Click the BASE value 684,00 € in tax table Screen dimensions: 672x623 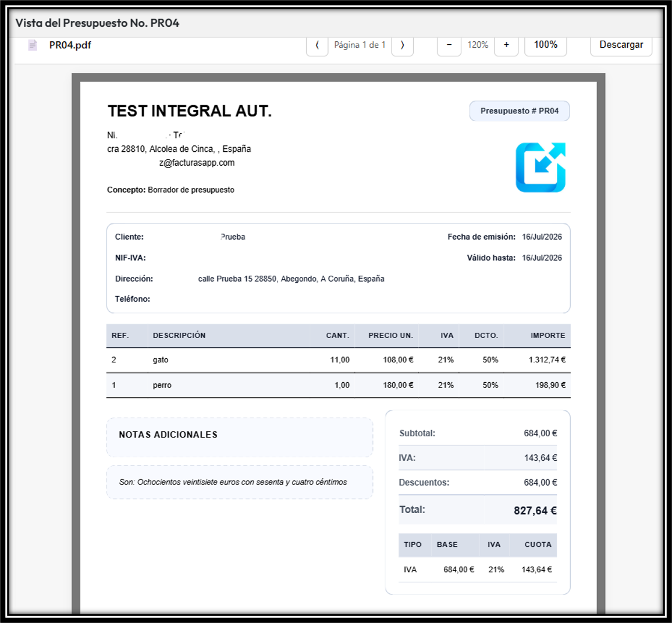coord(458,569)
